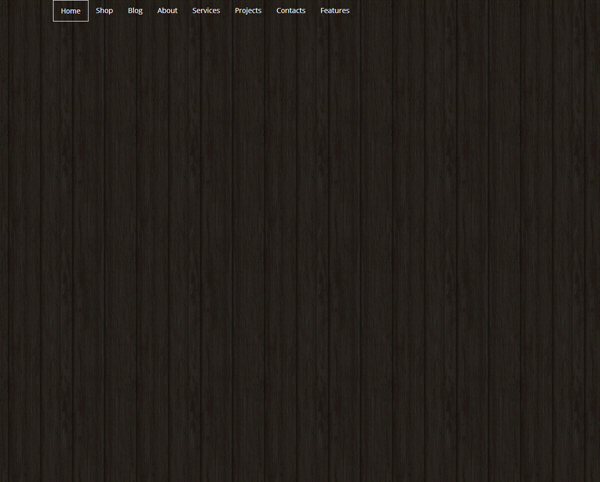This screenshot has width=600, height=482.
Task: Select Features in the header navigation
Action: click(x=335, y=11)
